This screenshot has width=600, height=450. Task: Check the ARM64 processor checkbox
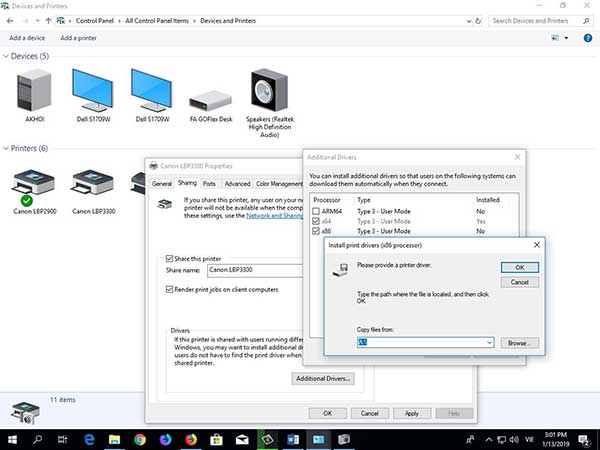point(316,211)
